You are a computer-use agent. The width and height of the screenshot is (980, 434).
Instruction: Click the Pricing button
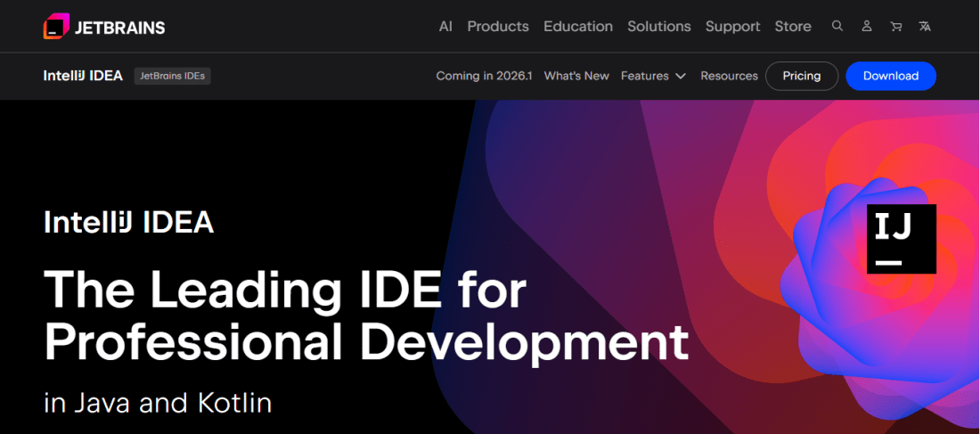click(802, 76)
